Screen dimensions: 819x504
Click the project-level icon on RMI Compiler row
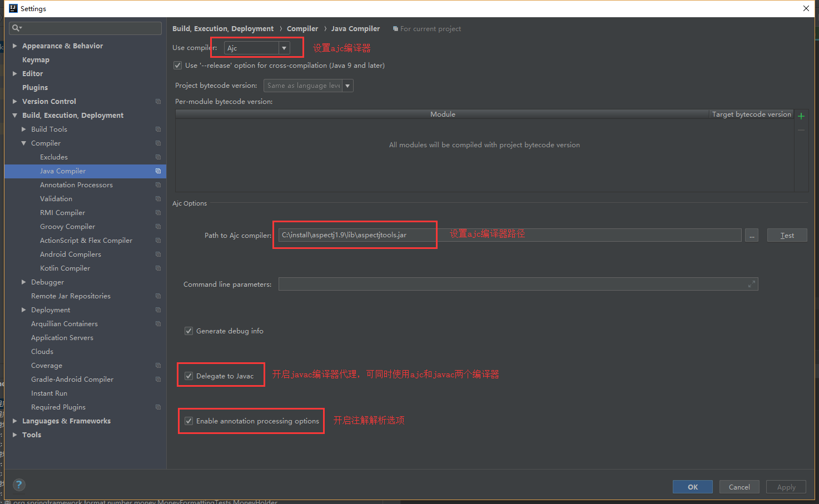[x=158, y=213]
